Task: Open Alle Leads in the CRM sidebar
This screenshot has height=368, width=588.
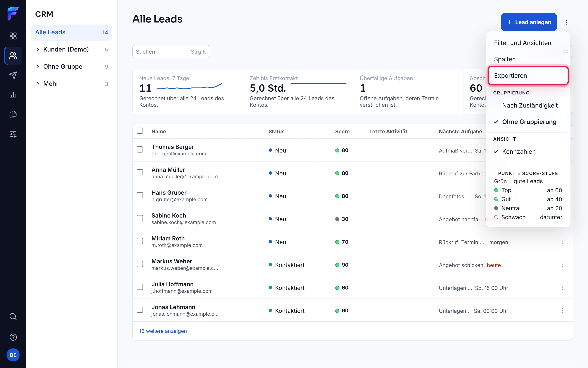Action: click(x=71, y=32)
